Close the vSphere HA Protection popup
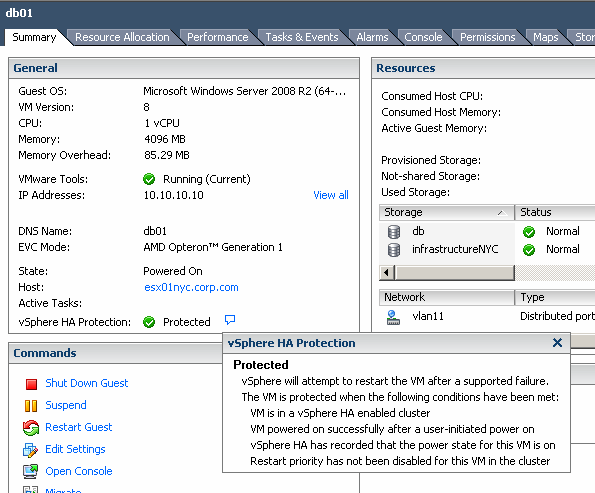The image size is (595, 493). (x=557, y=343)
